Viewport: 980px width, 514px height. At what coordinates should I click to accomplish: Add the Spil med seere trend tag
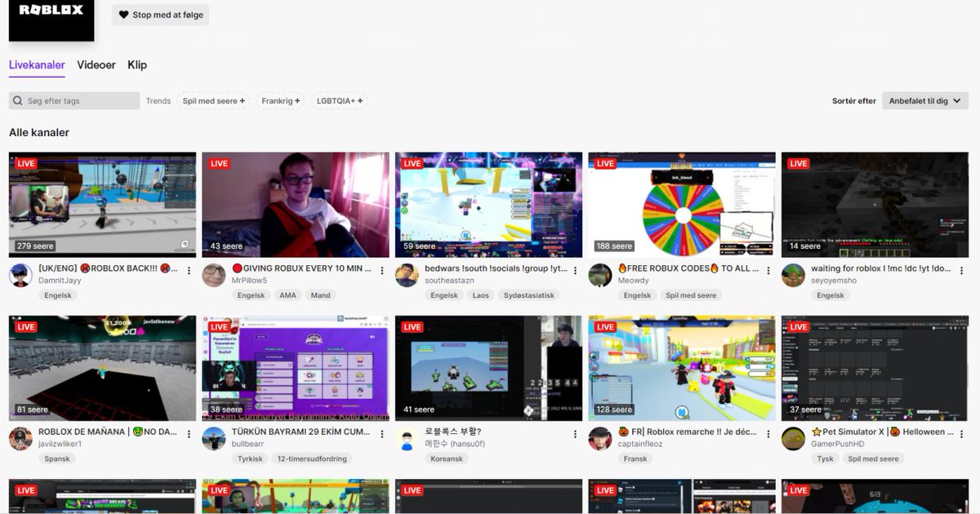213,100
